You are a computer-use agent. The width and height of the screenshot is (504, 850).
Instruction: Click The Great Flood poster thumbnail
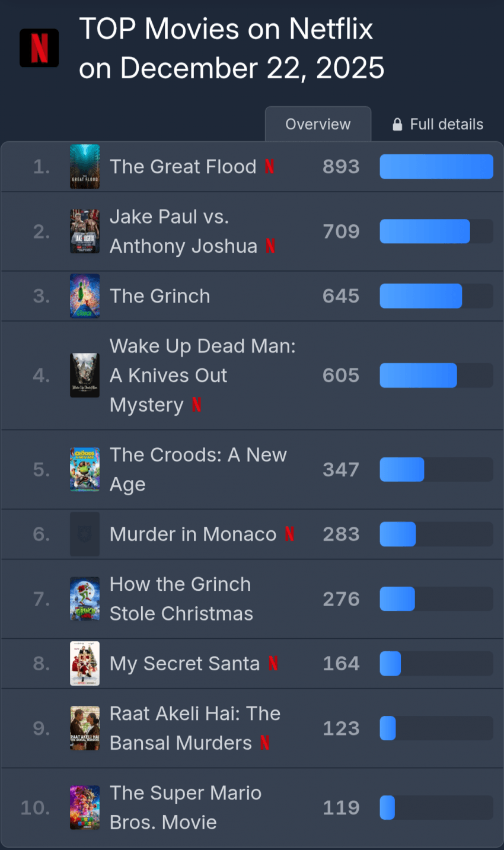(85, 167)
